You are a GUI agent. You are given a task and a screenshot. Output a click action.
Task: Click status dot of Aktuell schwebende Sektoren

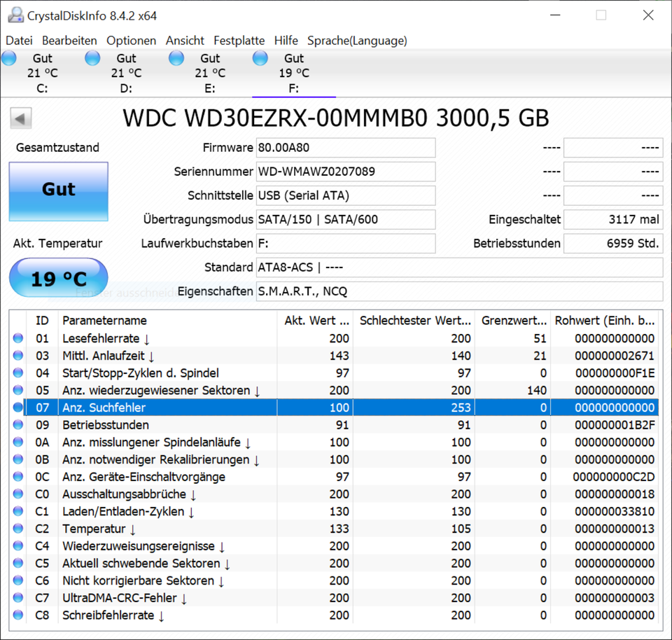tap(18, 563)
